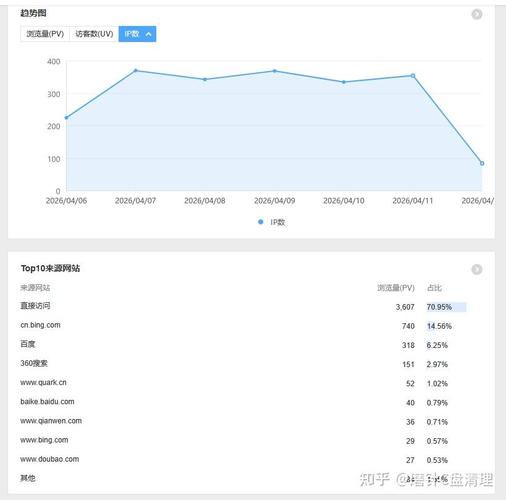This screenshot has height=500, width=506.
Task: Switch to the 访客数(UV) tab
Action: coord(94,34)
